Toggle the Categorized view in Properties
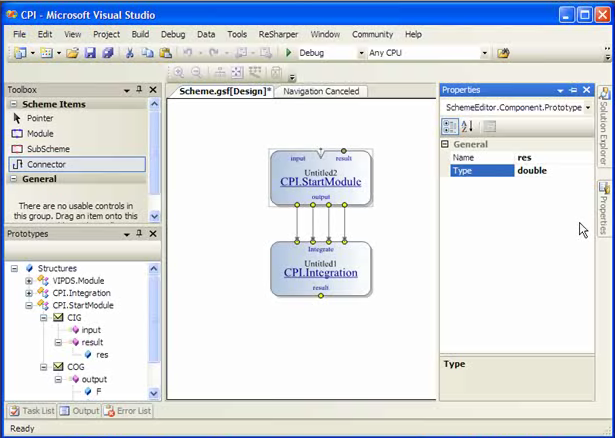615x438 pixels. click(450, 126)
